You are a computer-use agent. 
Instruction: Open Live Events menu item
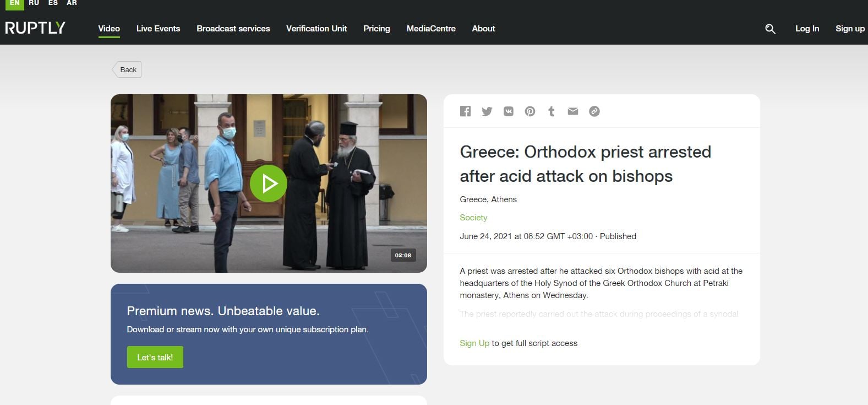[x=158, y=29]
